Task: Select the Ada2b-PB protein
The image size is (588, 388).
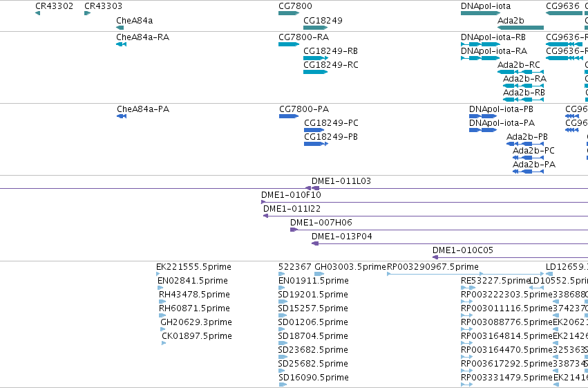Action: tap(525, 144)
